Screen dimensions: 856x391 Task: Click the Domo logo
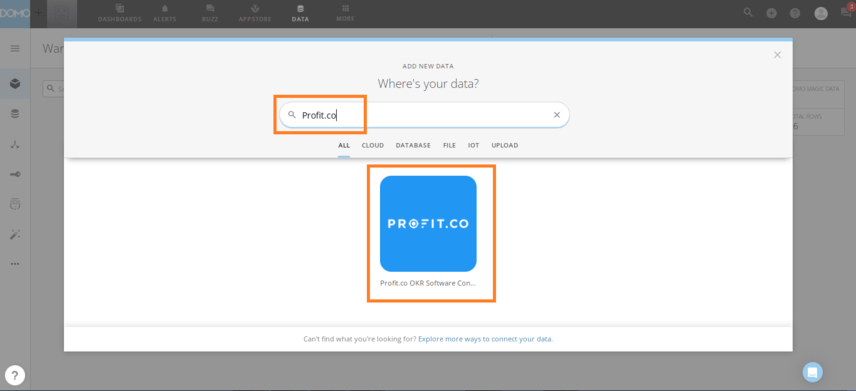point(14,13)
